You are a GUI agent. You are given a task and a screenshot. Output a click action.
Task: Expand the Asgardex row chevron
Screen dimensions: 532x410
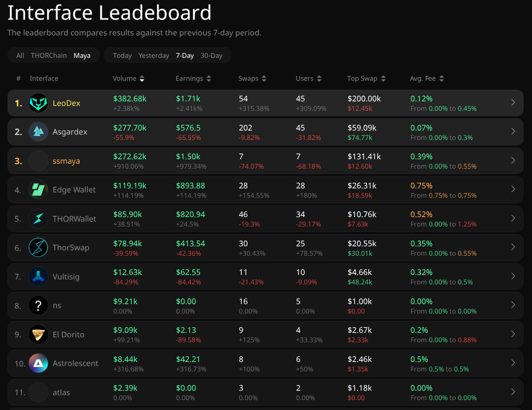pyautogui.click(x=513, y=131)
